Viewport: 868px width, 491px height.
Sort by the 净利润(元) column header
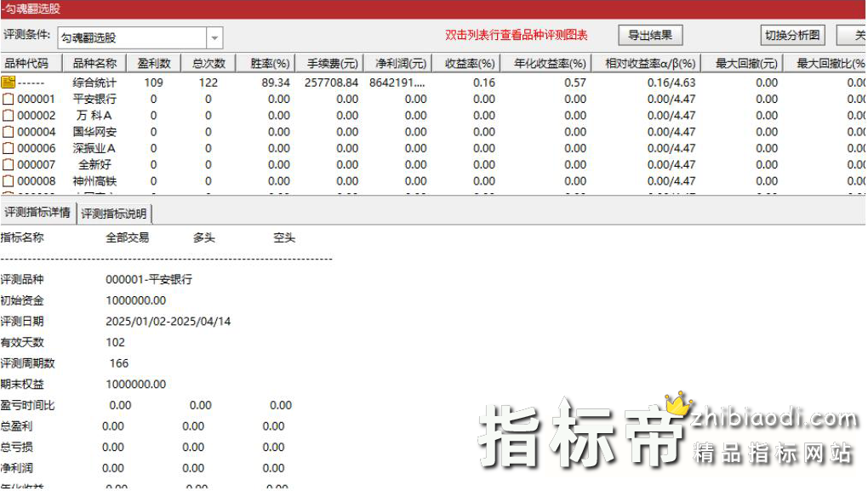tap(397, 64)
